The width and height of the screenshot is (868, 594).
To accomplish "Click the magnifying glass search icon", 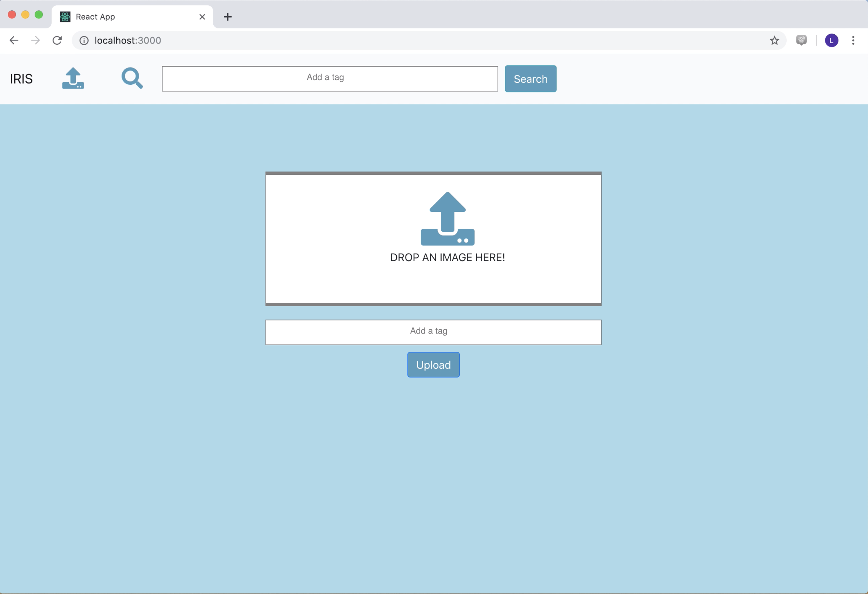I will coord(132,78).
